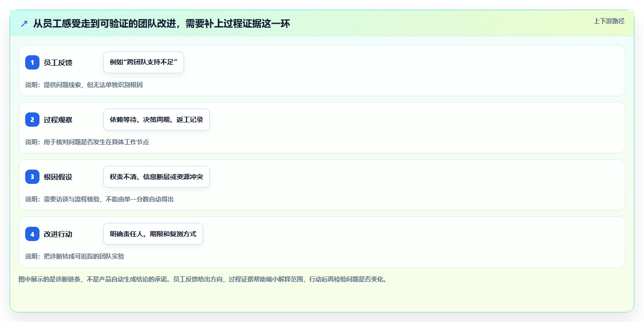644x322 pixels.
Task: Click the step 3 number badge
Action: (32, 177)
